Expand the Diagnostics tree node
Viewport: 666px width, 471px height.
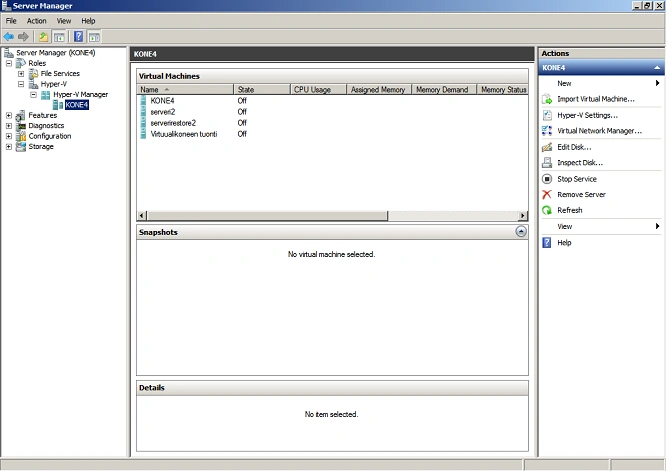pyautogui.click(x=9, y=126)
